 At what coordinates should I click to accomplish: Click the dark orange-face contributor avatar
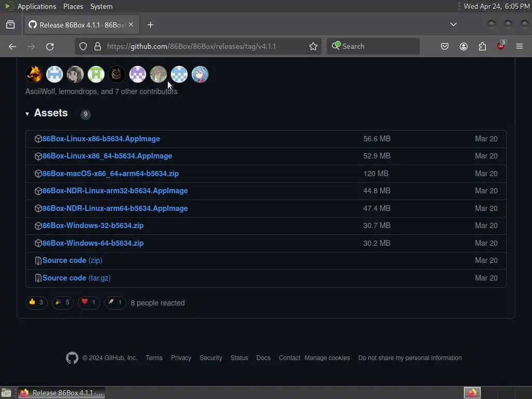(117, 74)
